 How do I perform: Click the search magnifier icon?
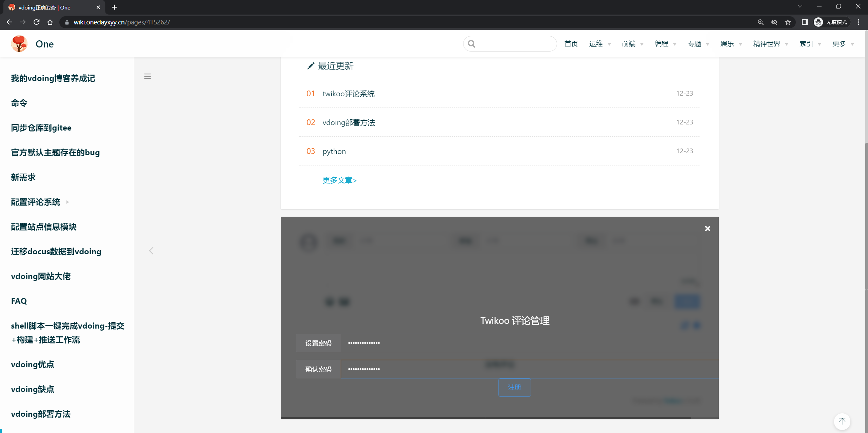(x=471, y=44)
